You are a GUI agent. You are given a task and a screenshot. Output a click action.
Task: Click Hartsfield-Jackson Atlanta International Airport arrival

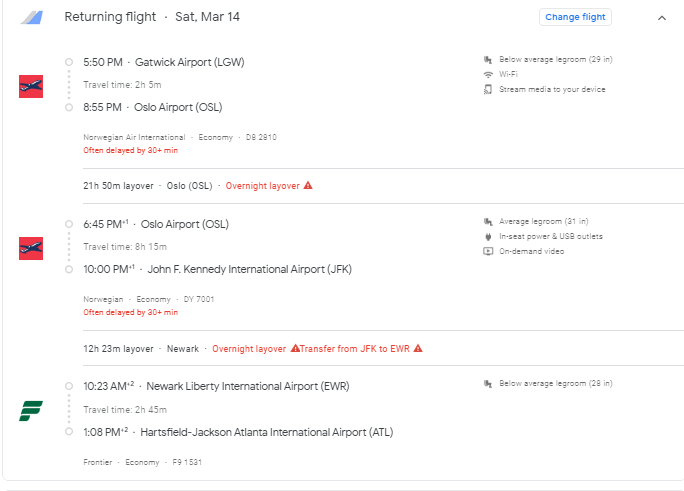pos(267,432)
